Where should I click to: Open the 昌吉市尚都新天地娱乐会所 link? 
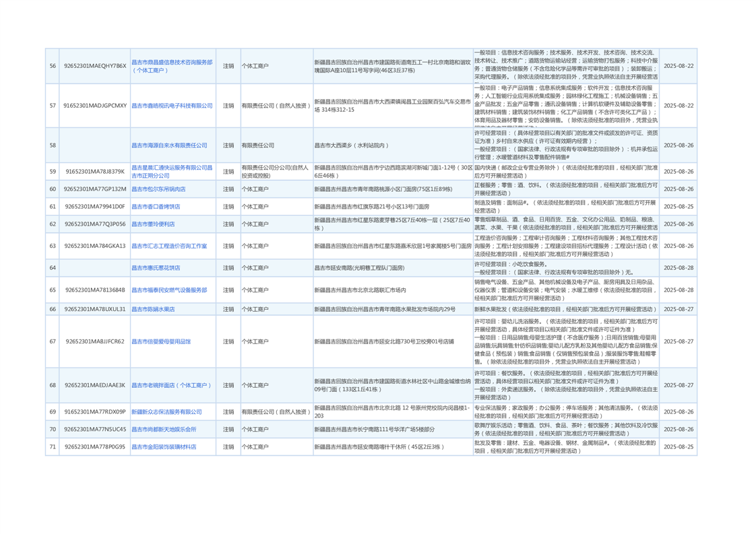pos(164,429)
